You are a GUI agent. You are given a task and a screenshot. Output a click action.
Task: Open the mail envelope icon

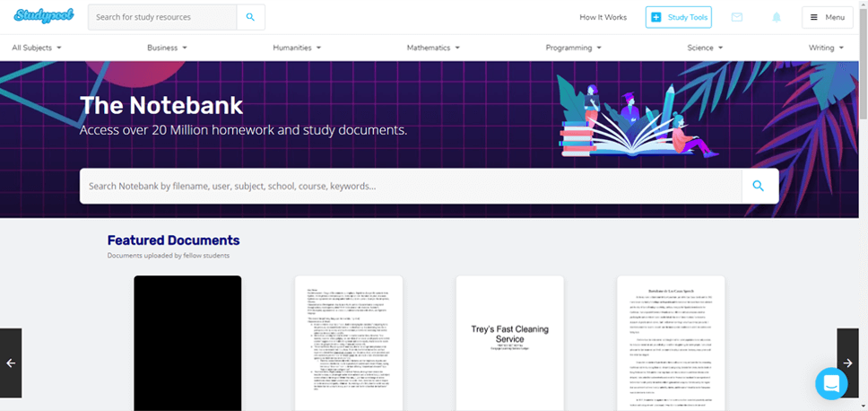(x=737, y=17)
